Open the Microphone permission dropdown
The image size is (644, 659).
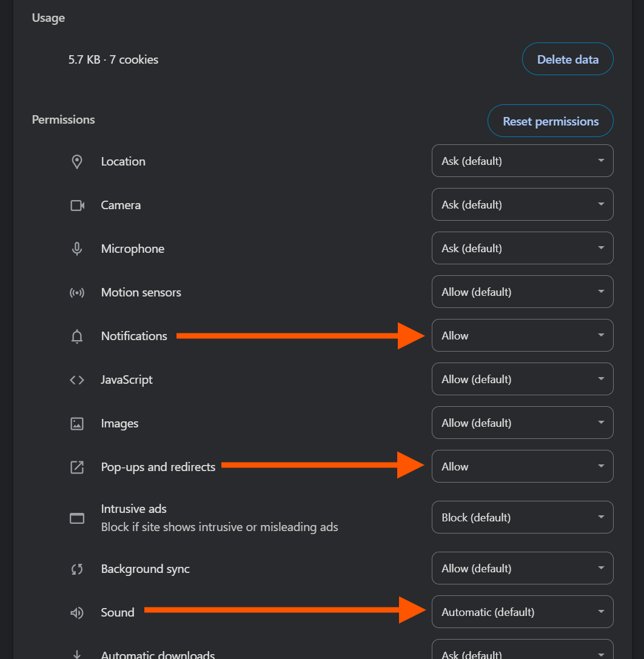[x=523, y=248]
